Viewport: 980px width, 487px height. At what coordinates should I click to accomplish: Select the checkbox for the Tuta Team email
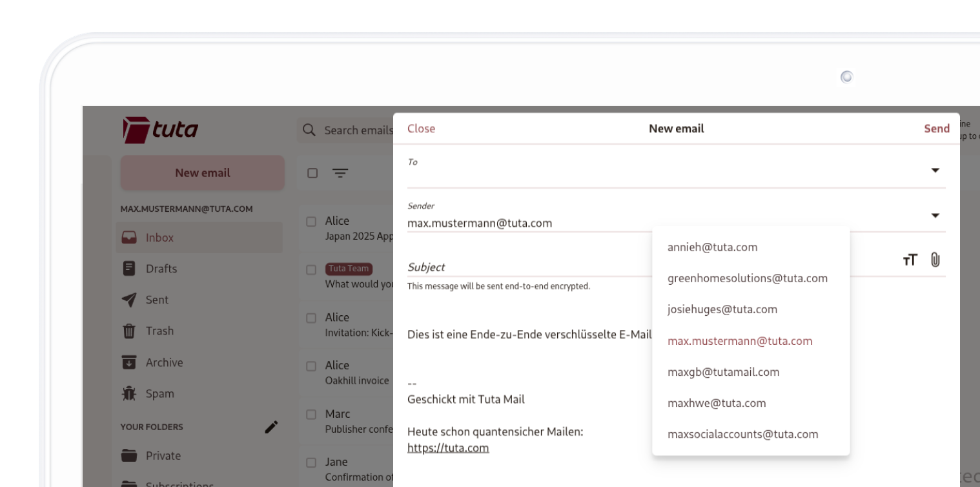(x=312, y=269)
